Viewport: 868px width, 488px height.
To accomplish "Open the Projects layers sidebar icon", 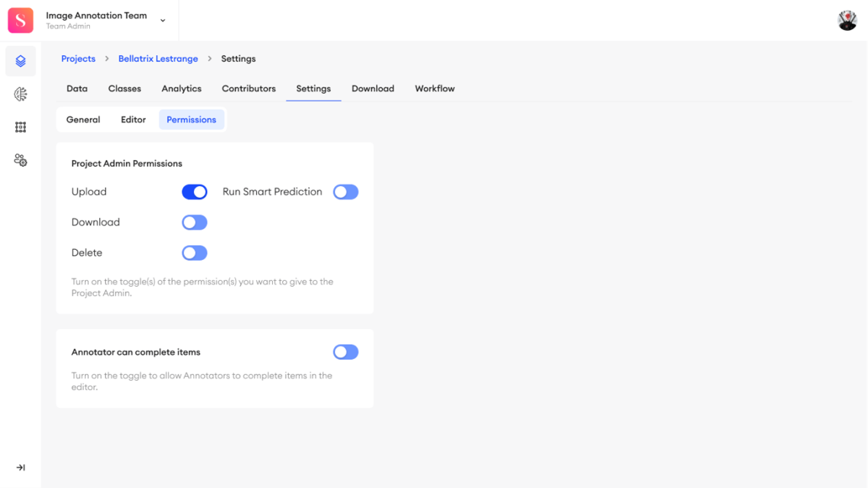I will pyautogui.click(x=20, y=61).
